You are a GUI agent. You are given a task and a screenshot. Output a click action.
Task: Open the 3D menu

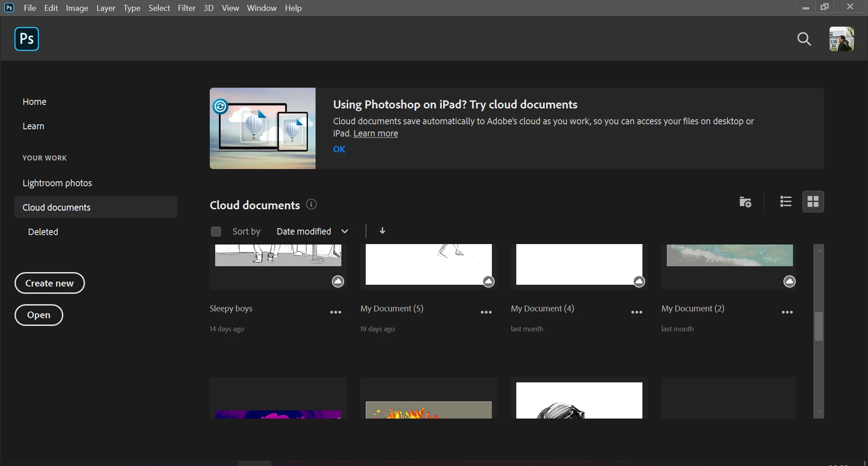pos(208,8)
